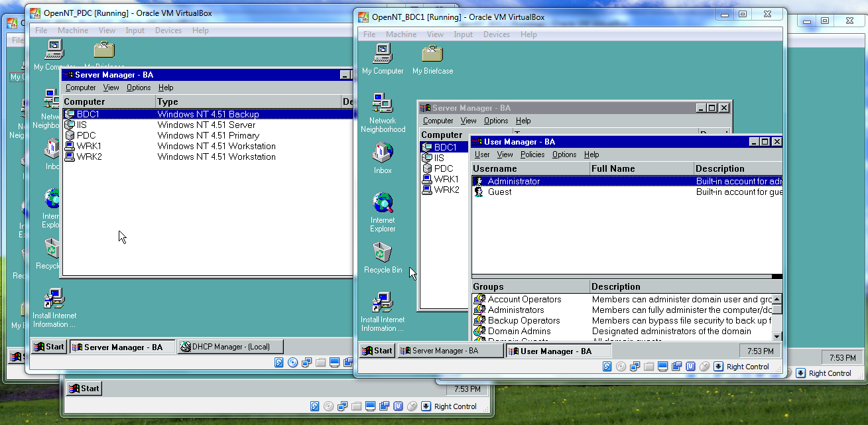Screen dimensions: 868x425
Task: Open Devices menu of OpenNT_BDC1 VirtualBox window
Action: click(x=496, y=34)
